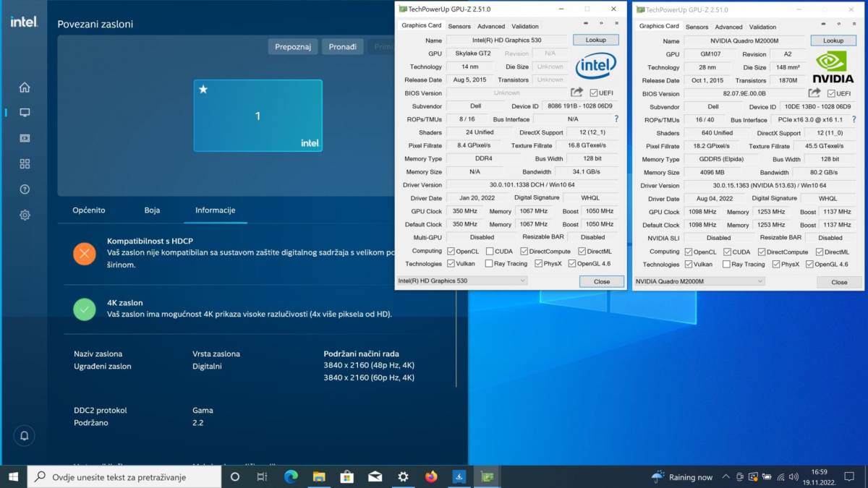The image size is (868, 488).
Task: Open the NVIDIA Quadro M2000M GPU dropdown
Action: pyautogui.click(x=699, y=281)
